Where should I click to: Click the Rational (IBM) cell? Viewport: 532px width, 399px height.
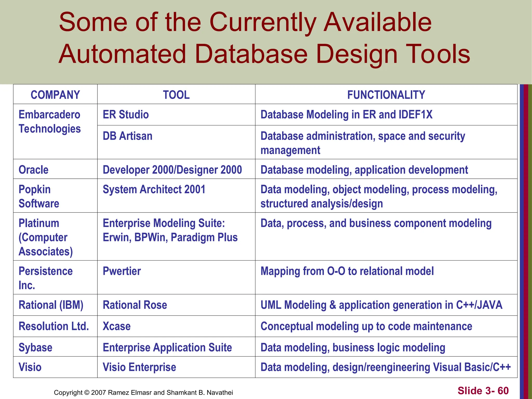tap(55, 305)
